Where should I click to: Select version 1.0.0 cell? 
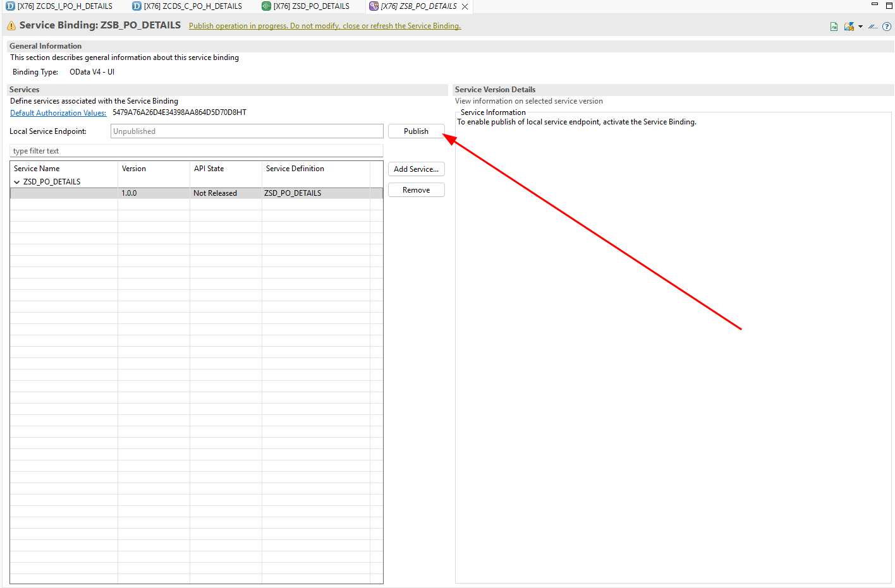pyautogui.click(x=154, y=193)
